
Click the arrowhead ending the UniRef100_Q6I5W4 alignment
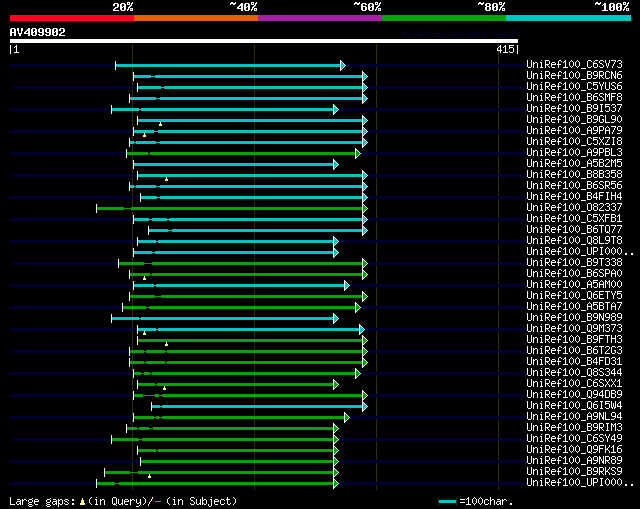pos(365,407)
